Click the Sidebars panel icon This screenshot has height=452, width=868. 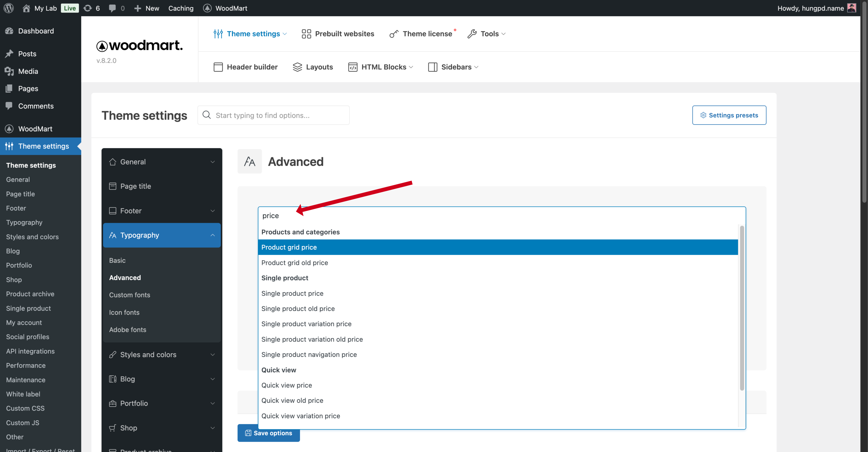433,67
